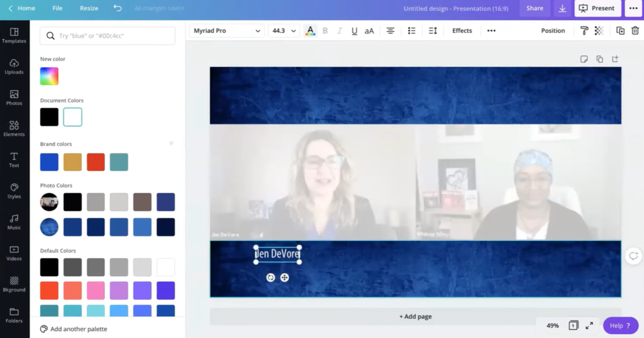Click the copy style paint roller icon
The height and width of the screenshot is (338, 644).
[x=584, y=31]
